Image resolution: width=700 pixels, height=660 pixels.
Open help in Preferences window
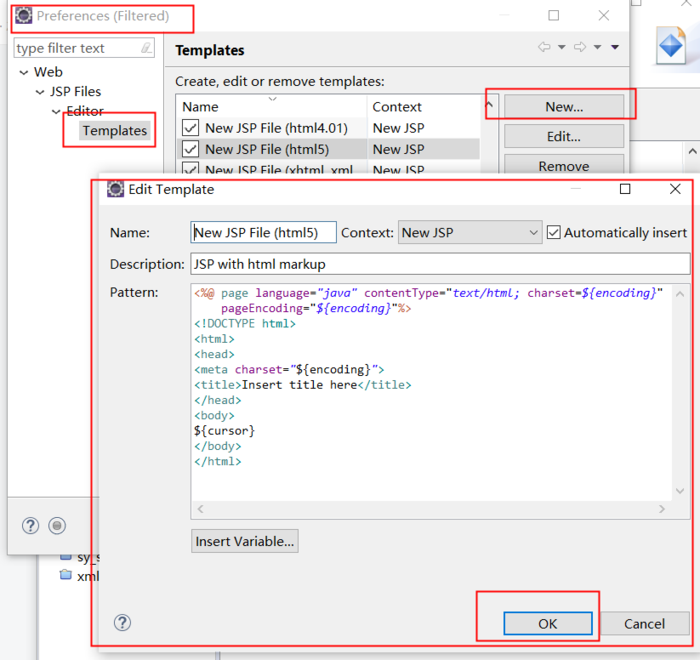point(30,526)
